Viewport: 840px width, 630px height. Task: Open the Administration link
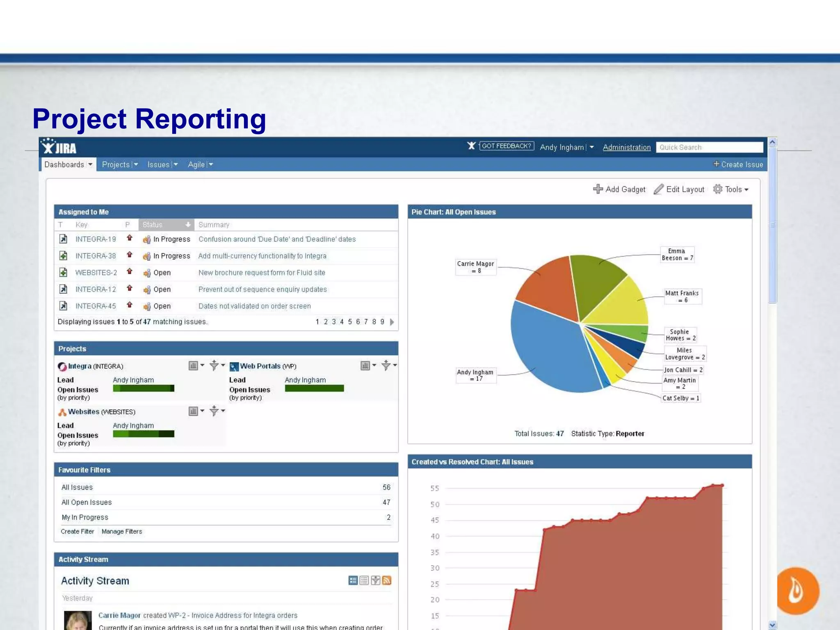[x=627, y=147]
